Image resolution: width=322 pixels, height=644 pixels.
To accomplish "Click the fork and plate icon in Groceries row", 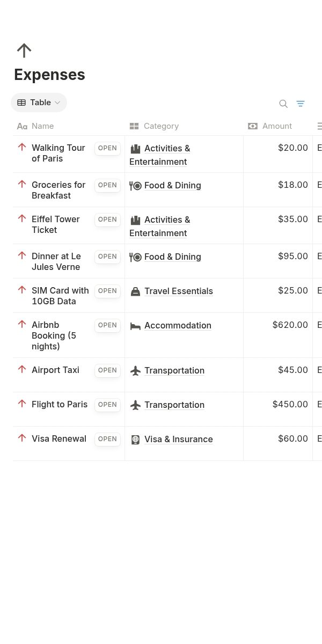I will tap(135, 186).
